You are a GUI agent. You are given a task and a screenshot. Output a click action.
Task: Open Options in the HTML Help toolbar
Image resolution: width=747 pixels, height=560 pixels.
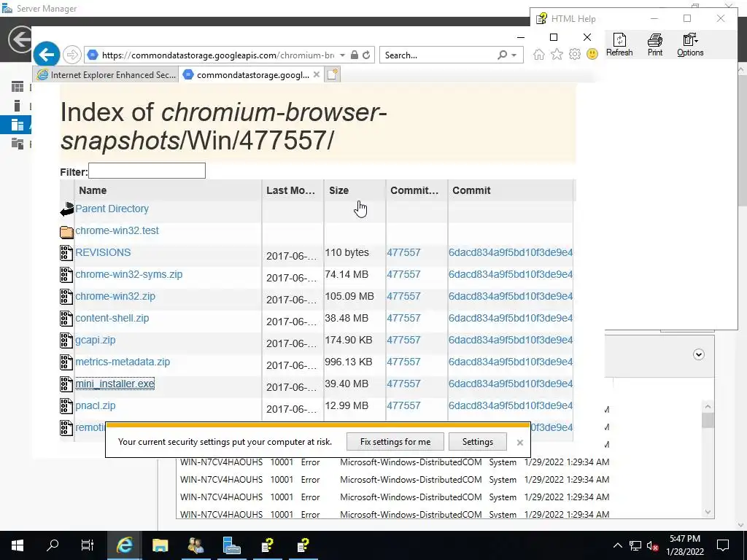tap(690, 44)
